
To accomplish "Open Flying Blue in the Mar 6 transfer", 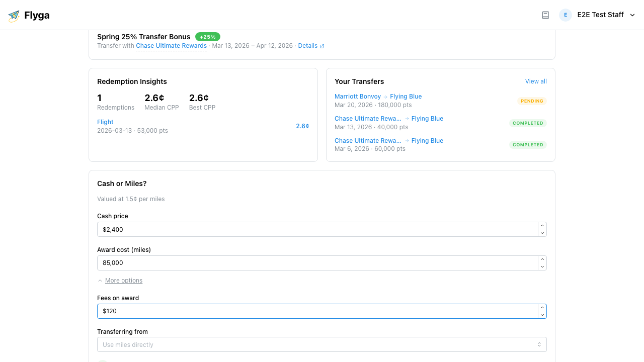I will [x=427, y=141].
